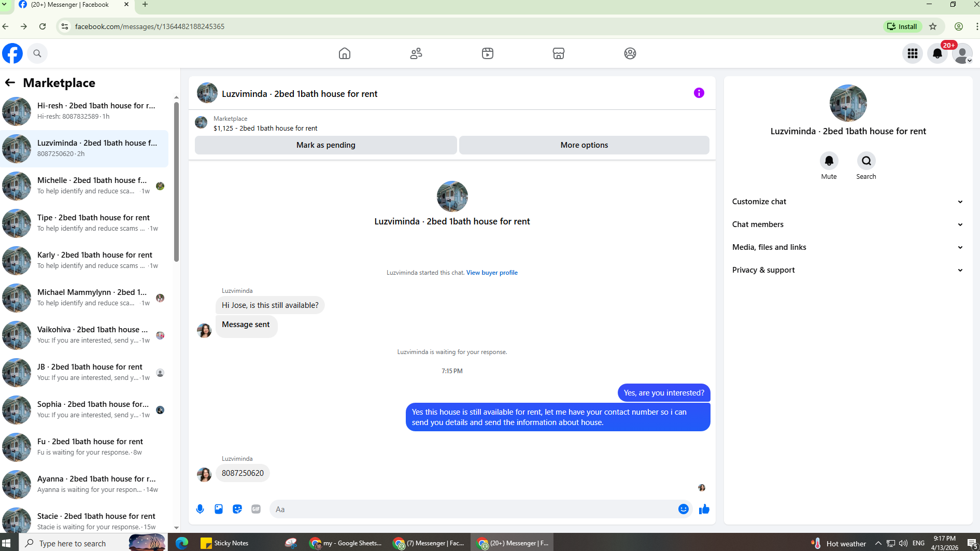
Task: Open Ayanna conversation
Action: [x=84, y=485]
